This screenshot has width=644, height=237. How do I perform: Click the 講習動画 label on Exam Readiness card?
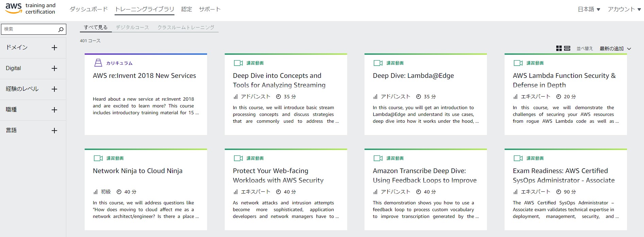coord(535,158)
